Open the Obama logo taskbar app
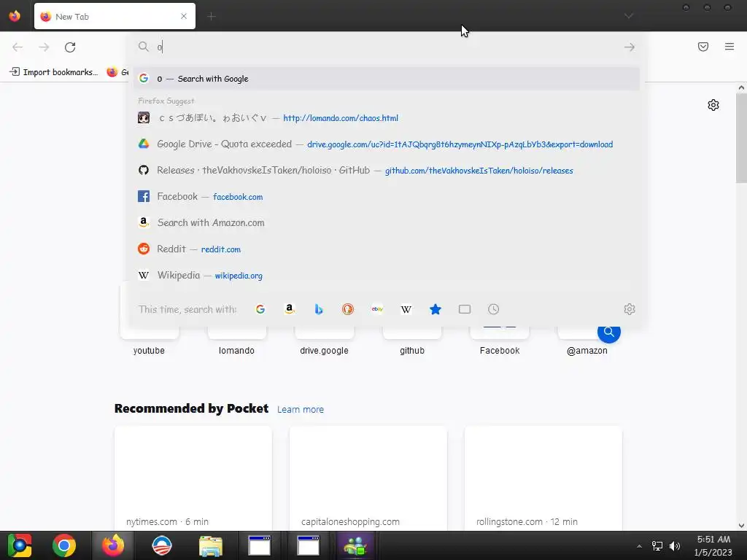747x560 pixels. click(x=161, y=545)
